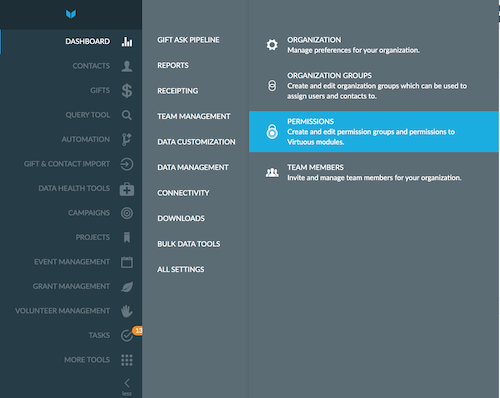
Task: Open the Data Customization menu item
Action: click(x=196, y=142)
